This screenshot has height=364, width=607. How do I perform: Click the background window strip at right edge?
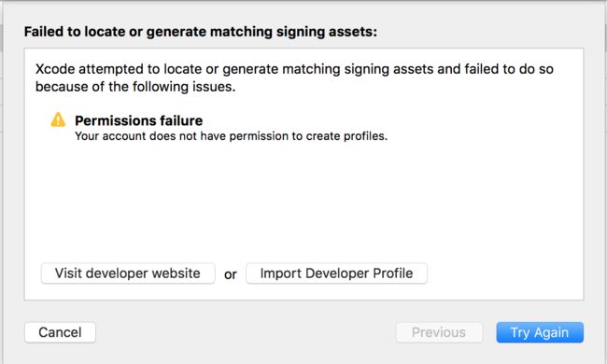[605, 182]
